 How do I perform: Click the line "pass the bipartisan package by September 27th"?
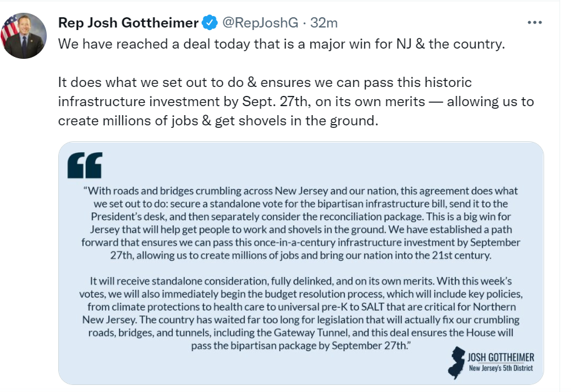point(301,345)
